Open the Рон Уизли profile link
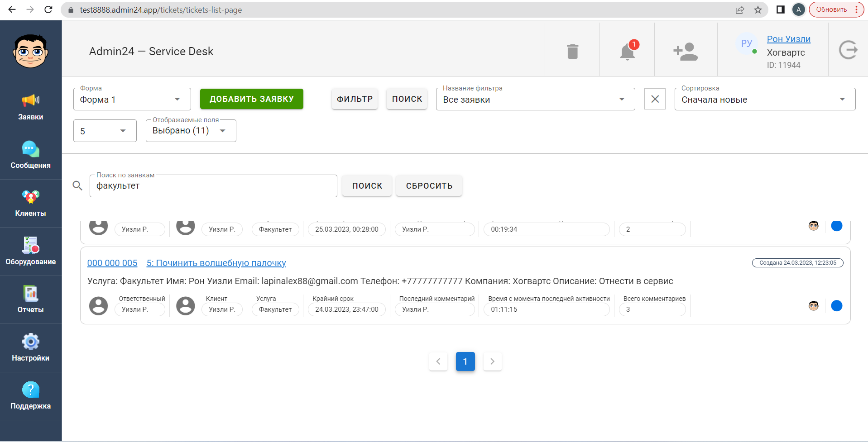The height and width of the screenshot is (442, 868). click(788, 39)
